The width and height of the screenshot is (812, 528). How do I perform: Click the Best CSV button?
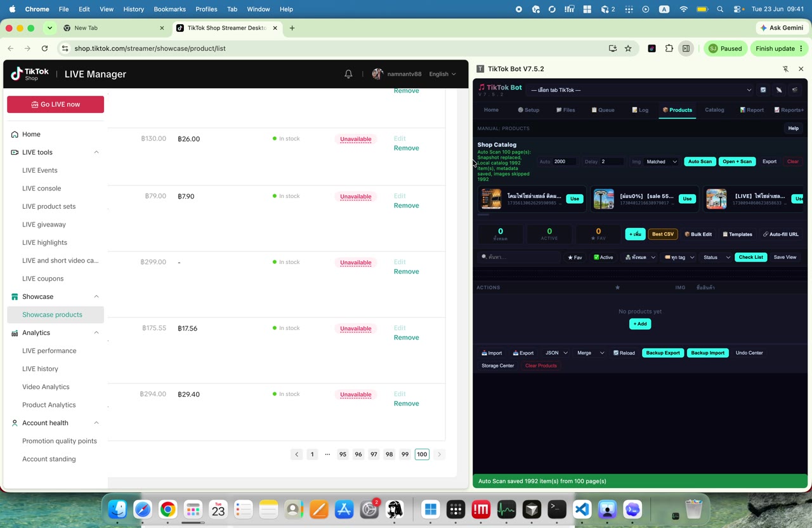pyautogui.click(x=663, y=234)
